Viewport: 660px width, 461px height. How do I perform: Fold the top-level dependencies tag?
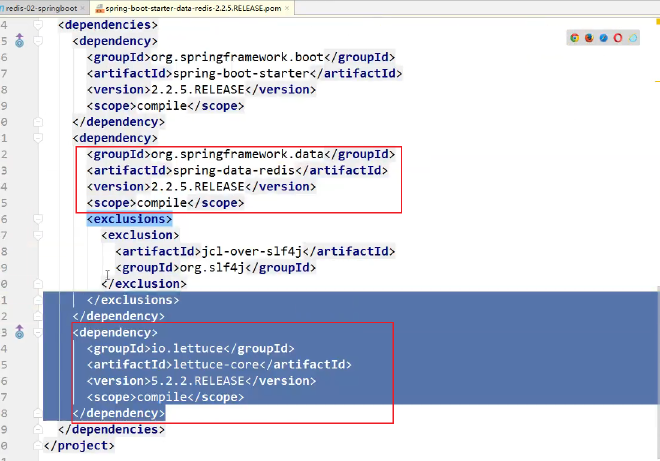pyautogui.click(x=38, y=24)
